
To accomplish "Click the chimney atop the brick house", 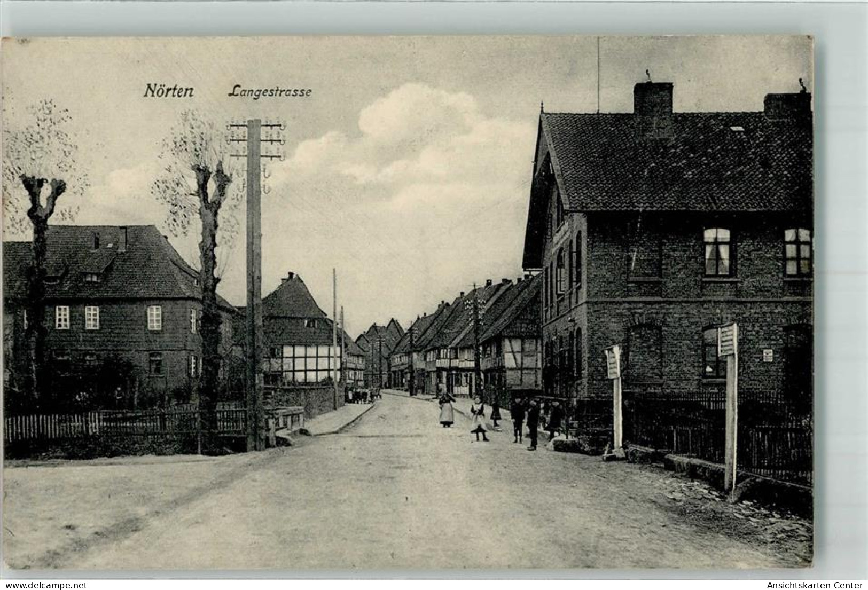I will pos(653,99).
